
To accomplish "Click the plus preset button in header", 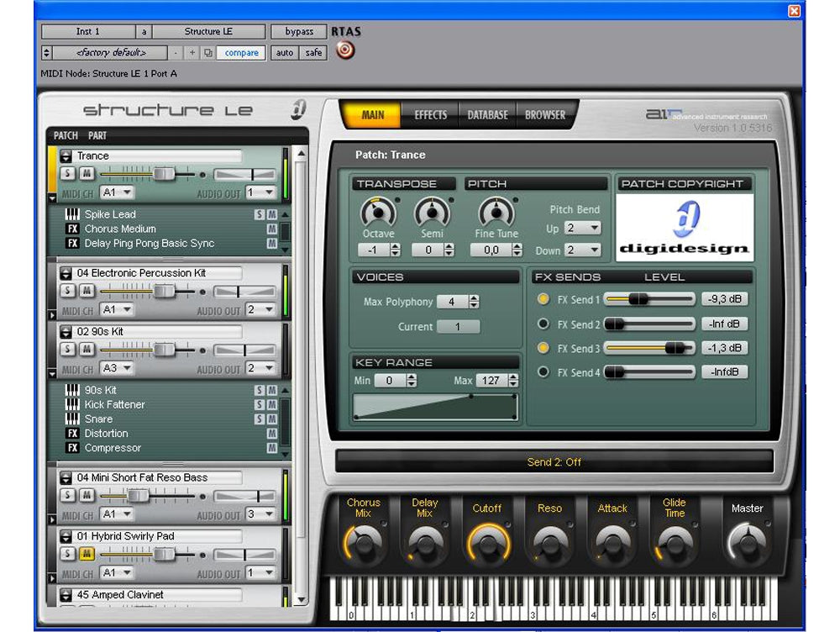I will coord(192,53).
